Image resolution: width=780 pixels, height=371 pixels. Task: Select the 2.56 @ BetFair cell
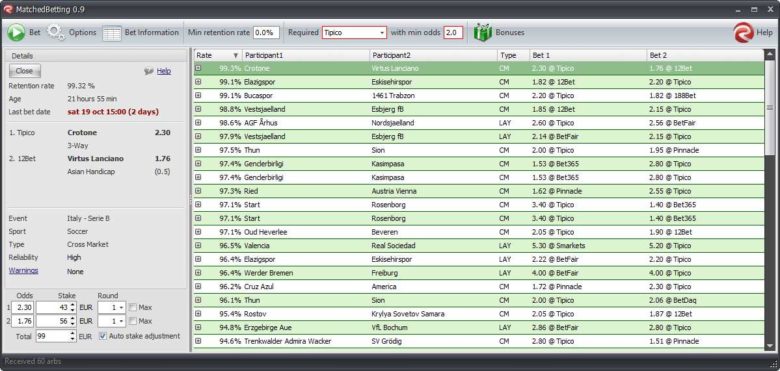[705, 122]
